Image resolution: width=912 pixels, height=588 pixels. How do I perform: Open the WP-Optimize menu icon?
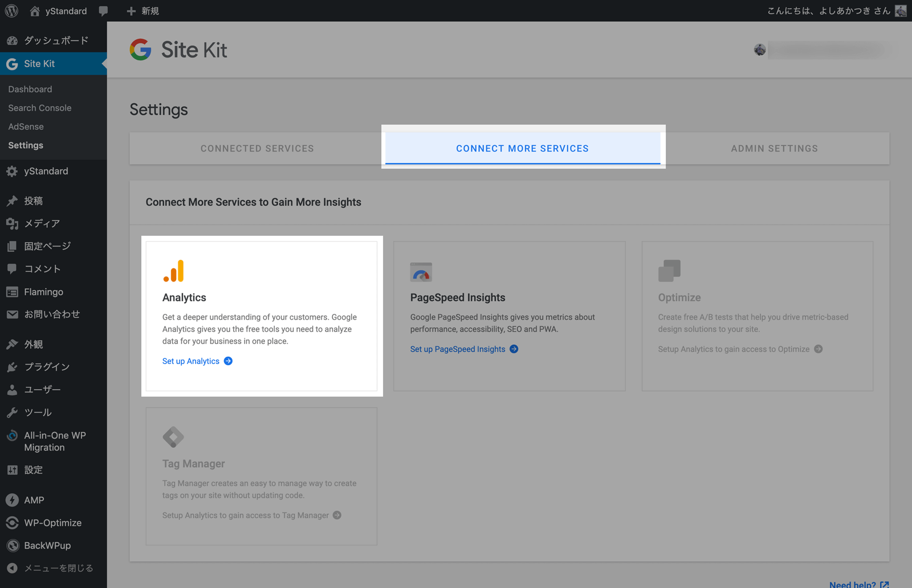pyautogui.click(x=12, y=522)
